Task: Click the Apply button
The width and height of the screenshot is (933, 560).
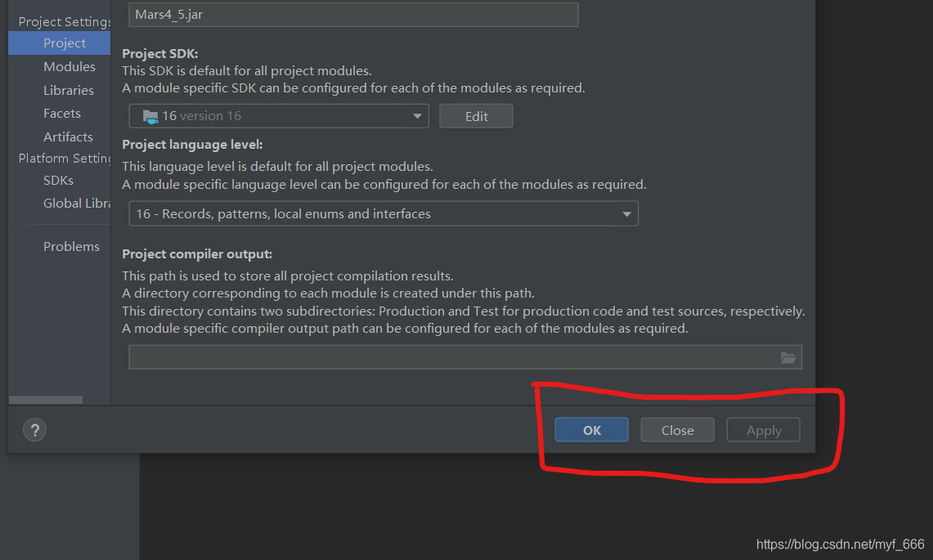Action: [x=764, y=430]
